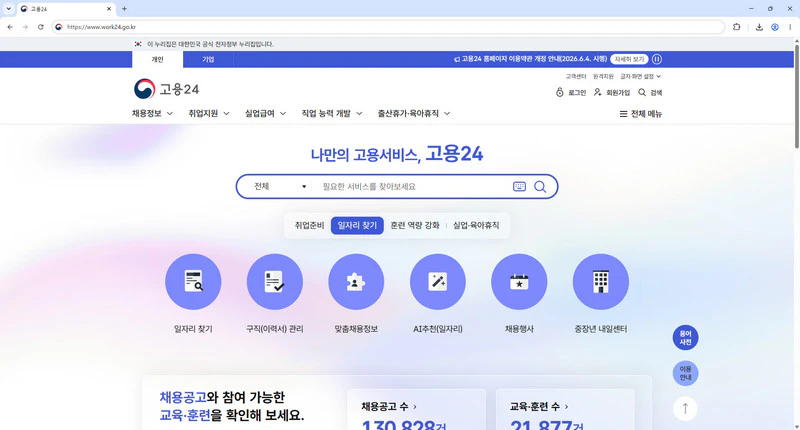Click the browser address bar
This screenshot has height=430, width=800.
tap(388, 27)
